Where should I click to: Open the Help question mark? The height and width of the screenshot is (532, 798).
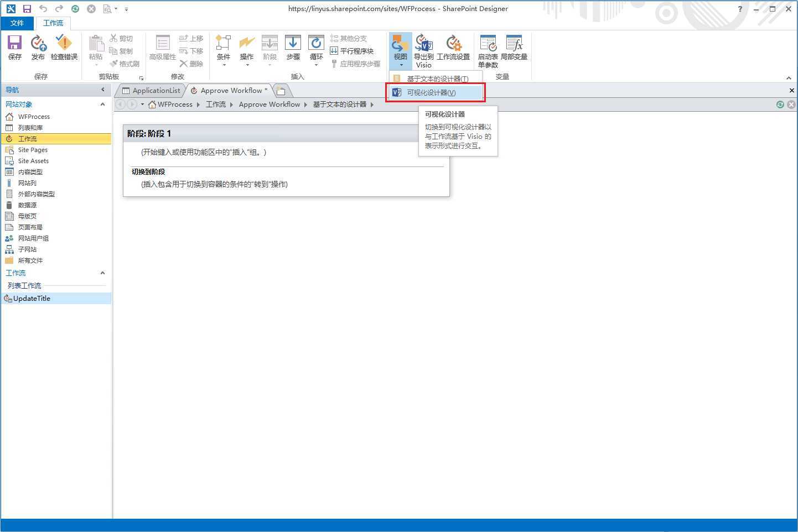[x=740, y=9]
